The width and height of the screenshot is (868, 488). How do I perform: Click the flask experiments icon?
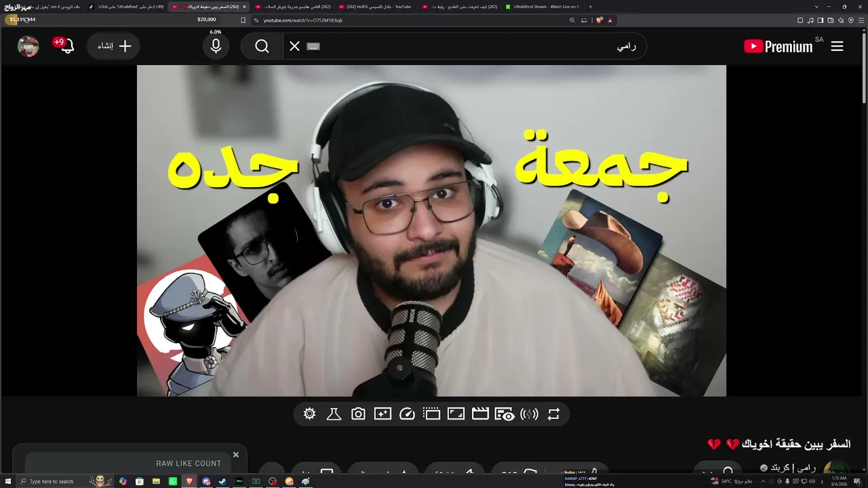(334, 414)
